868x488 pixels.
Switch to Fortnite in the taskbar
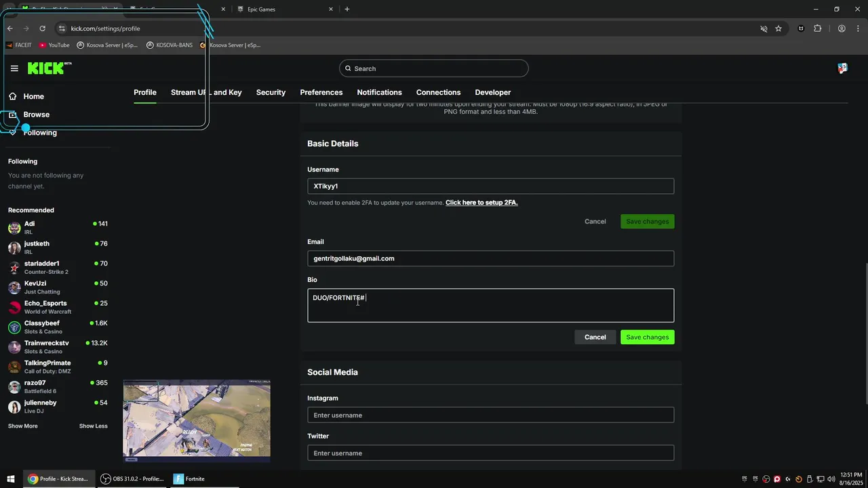(204, 479)
